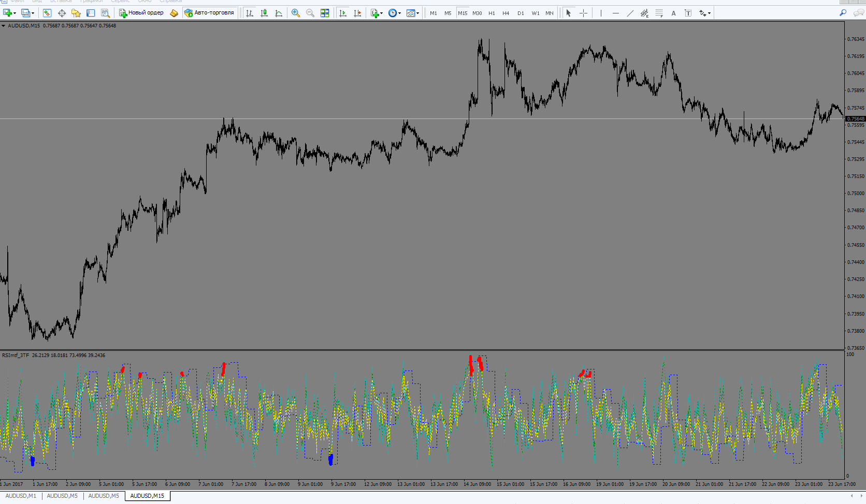
Task: Toggle chart auto scroll
Action: pos(343,13)
